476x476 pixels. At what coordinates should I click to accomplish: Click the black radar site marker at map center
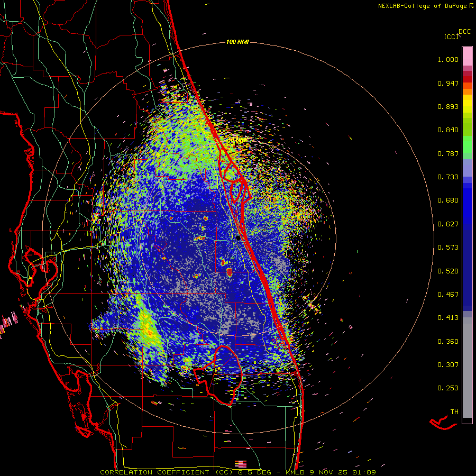pyautogui.click(x=237, y=237)
